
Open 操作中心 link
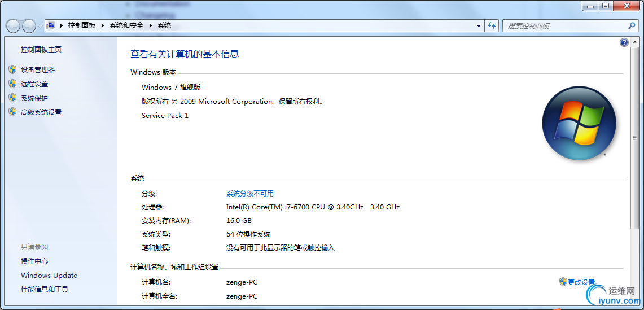click(x=34, y=261)
